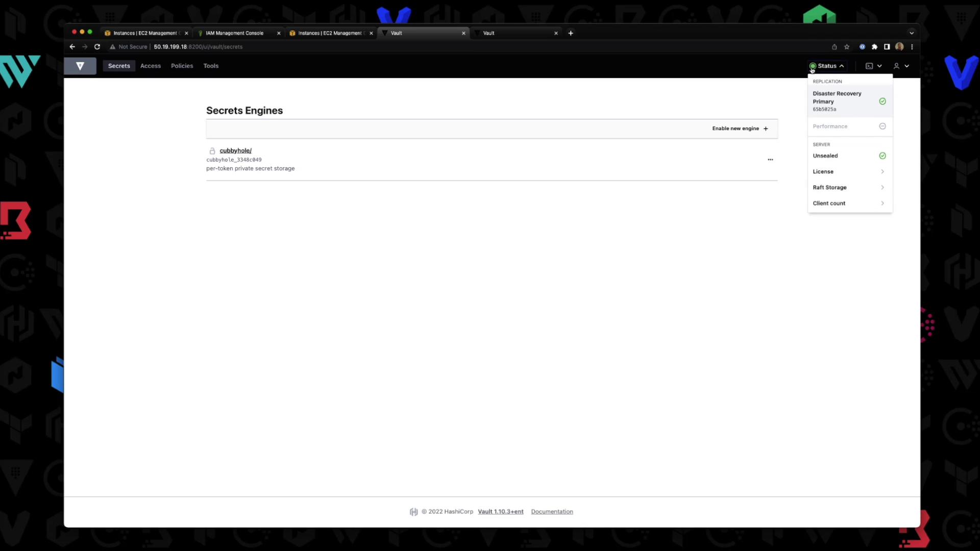
Task: Go to the Access nav tab
Action: pos(150,66)
